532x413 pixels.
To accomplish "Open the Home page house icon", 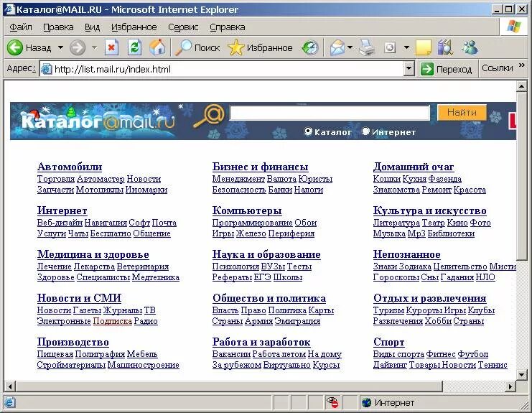I will pos(157,47).
